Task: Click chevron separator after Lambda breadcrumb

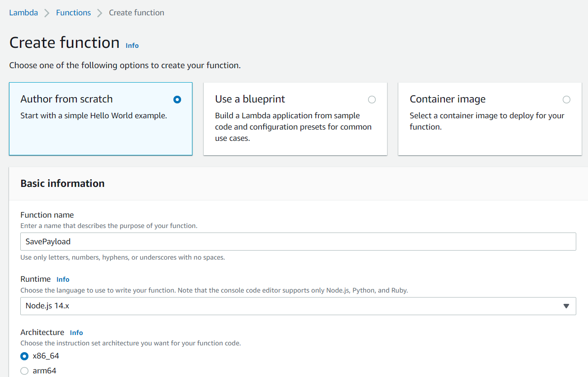Action: tap(47, 13)
